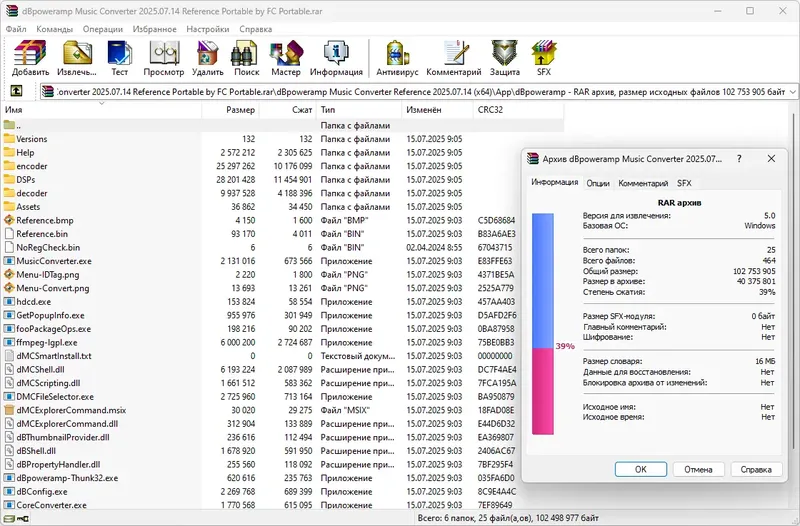Viewport: 800px width, 526px height.
Task: Click the drive icon in status bar
Action: pos(9,519)
